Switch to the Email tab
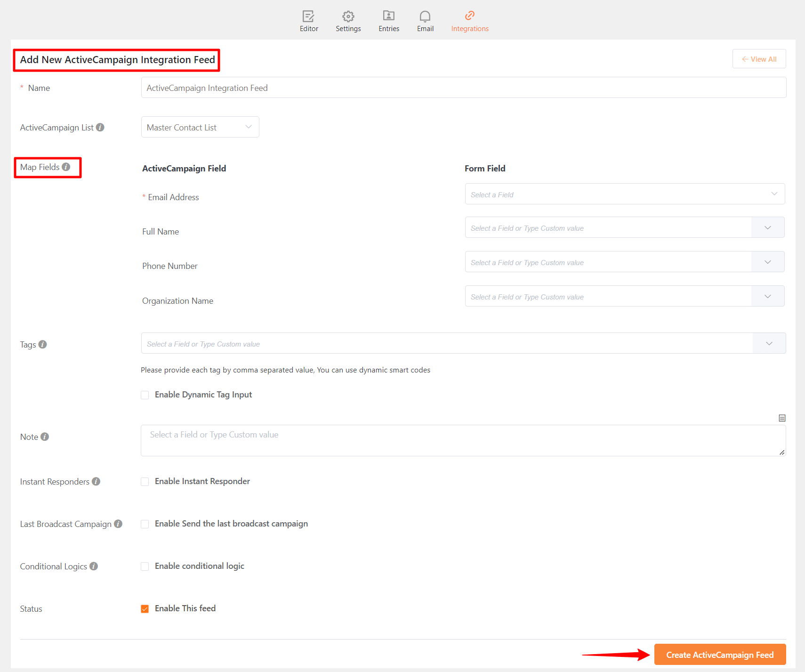The height and width of the screenshot is (672, 805). pyautogui.click(x=425, y=22)
